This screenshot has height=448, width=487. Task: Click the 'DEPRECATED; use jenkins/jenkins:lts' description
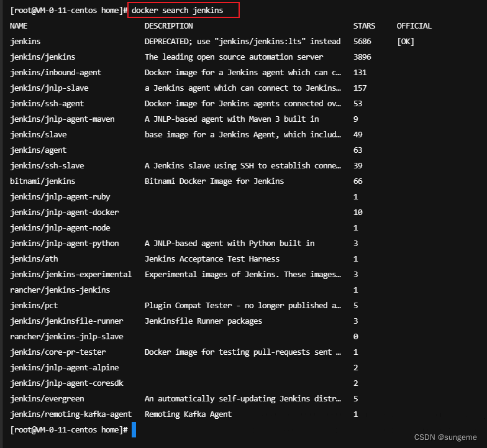tap(242, 42)
